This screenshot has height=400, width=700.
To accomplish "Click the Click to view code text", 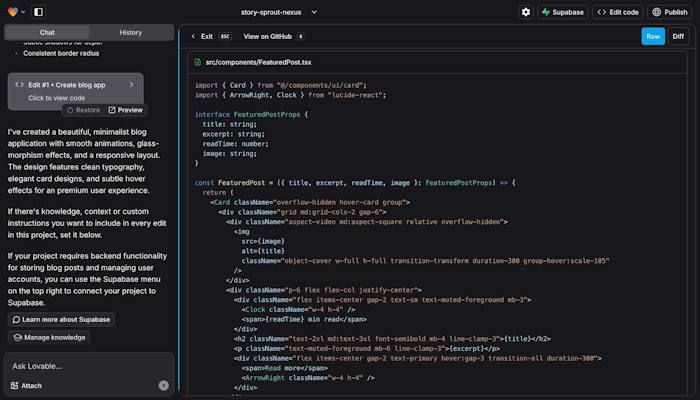I will 57,98.
